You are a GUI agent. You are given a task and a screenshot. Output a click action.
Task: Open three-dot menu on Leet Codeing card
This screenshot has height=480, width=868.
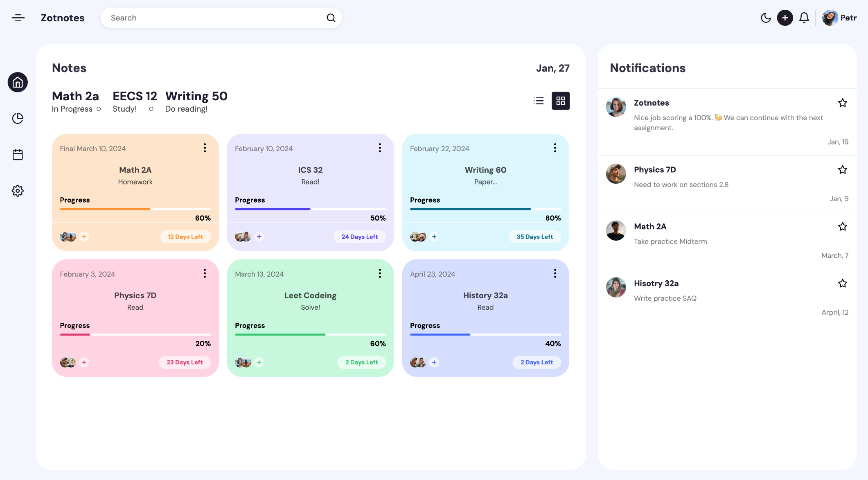tap(380, 273)
